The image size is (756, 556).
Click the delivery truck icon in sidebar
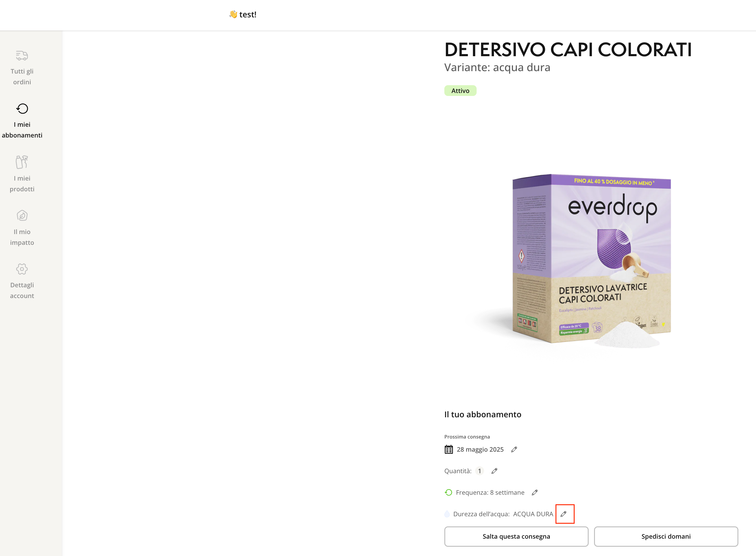22,55
